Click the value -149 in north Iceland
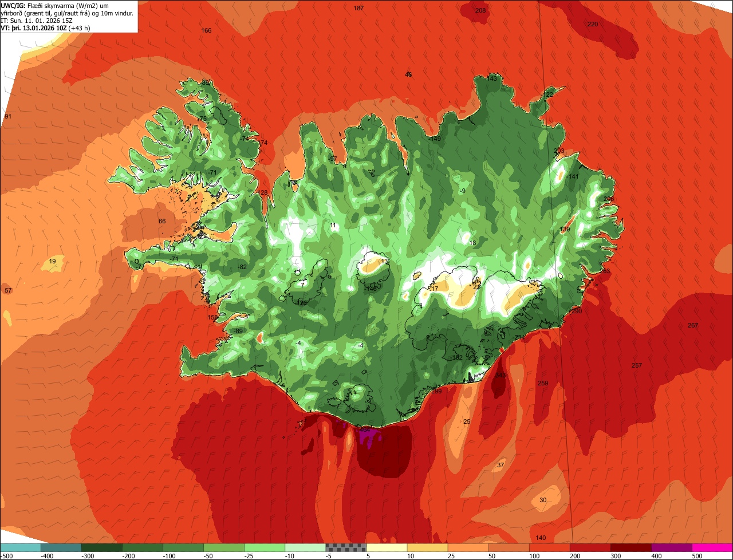This screenshot has width=733, height=560. [435, 139]
